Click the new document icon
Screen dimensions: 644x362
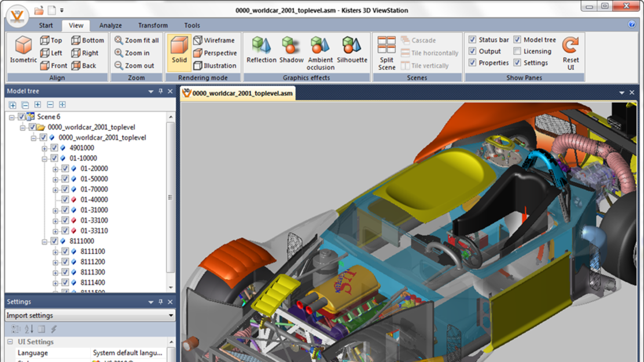coord(51,10)
